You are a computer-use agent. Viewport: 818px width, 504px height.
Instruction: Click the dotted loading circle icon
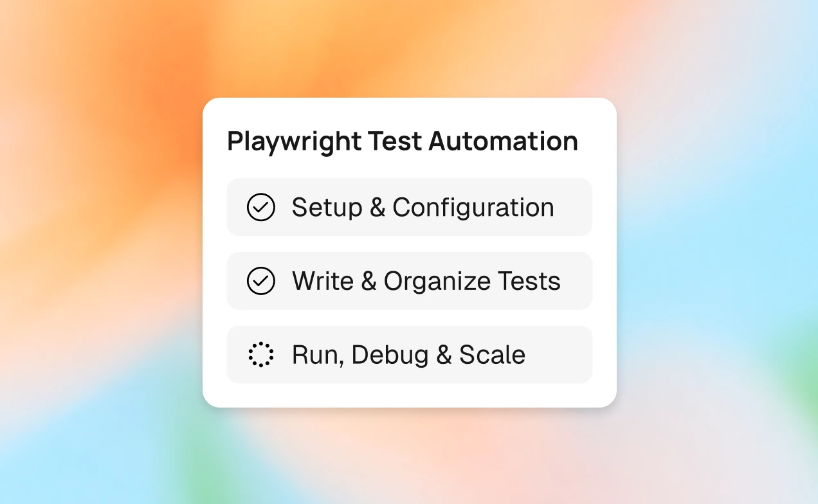pyautogui.click(x=261, y=355)
